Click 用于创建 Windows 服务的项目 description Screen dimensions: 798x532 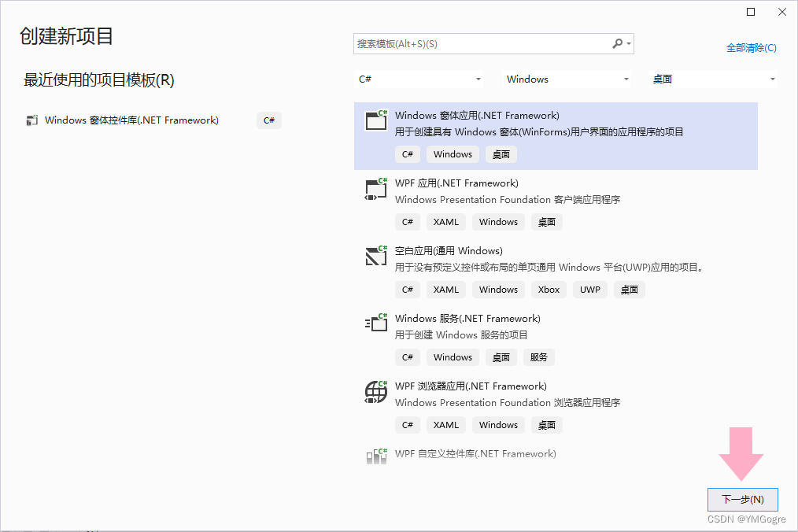[461, 335]
